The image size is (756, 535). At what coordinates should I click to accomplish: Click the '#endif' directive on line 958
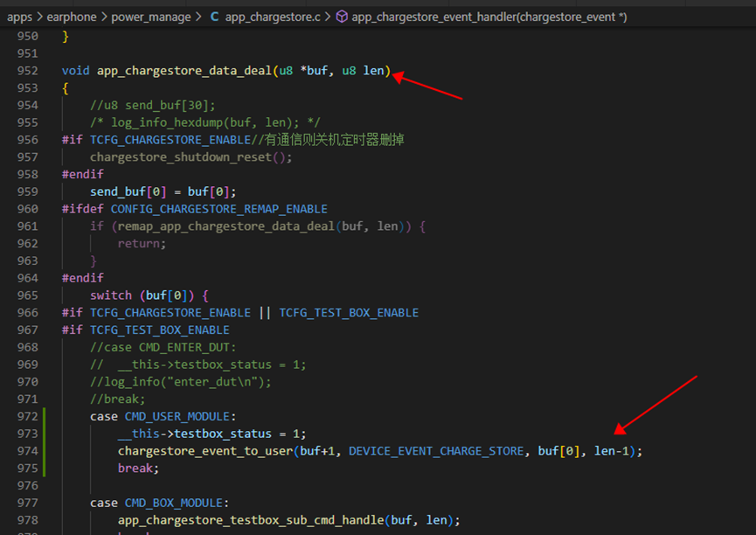click(83, 174)
